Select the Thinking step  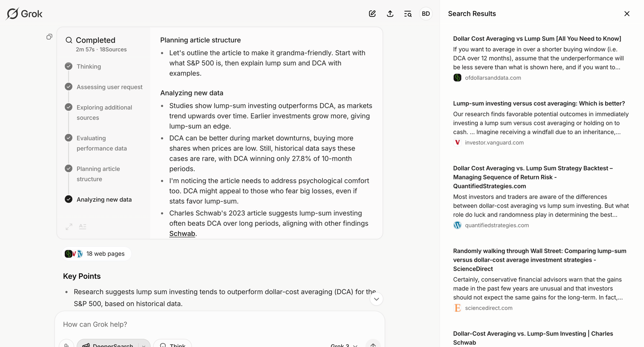[x=89, y=67]
